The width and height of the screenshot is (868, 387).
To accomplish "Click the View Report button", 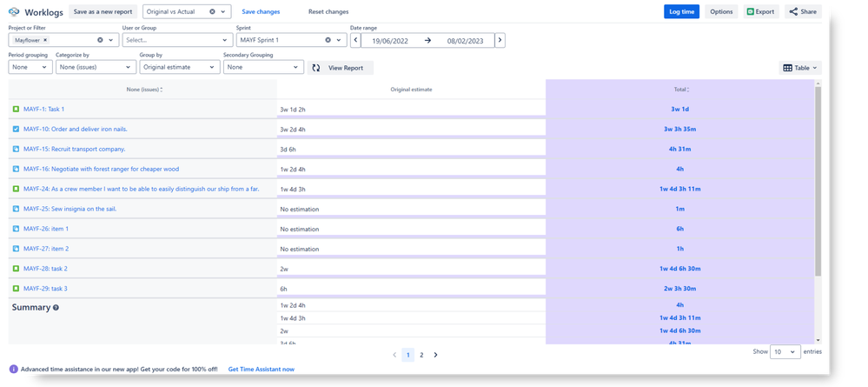I will coord(341,68).
